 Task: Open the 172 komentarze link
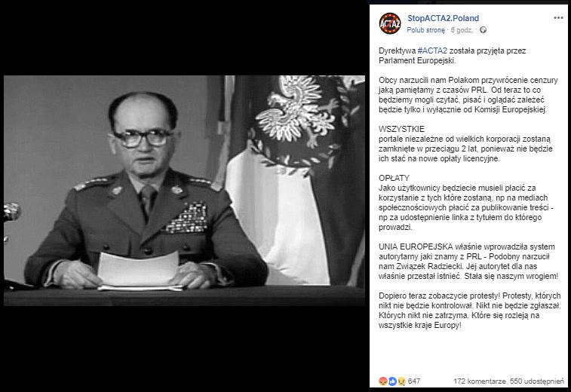[479, 381]
